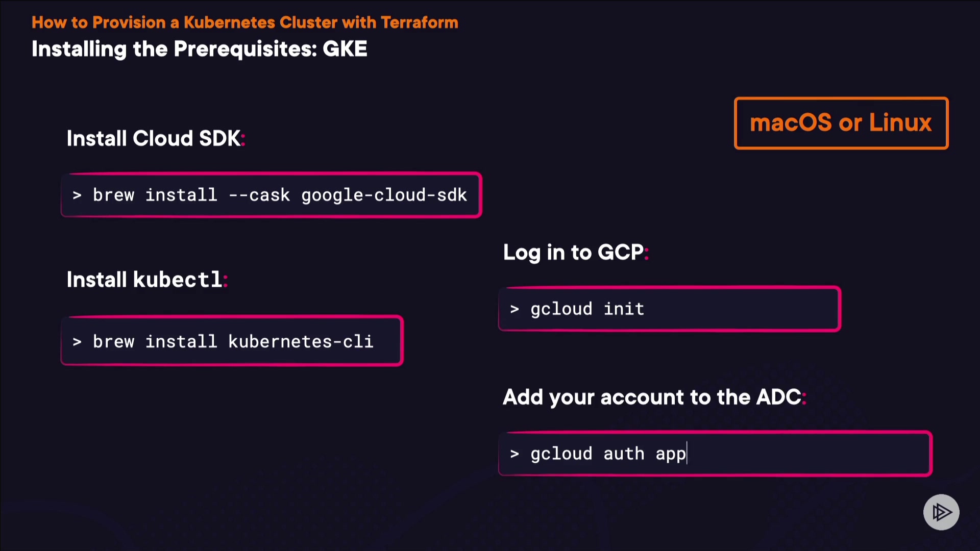Image resolution: width=980 pixels, height=551 pixels.
Task: Select the macOS or Linux badge
Action: point(841,123)
